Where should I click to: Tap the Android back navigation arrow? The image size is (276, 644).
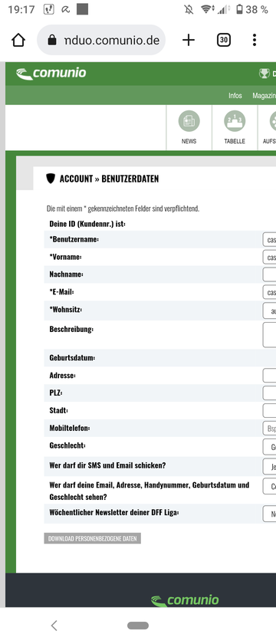(54, 626)
